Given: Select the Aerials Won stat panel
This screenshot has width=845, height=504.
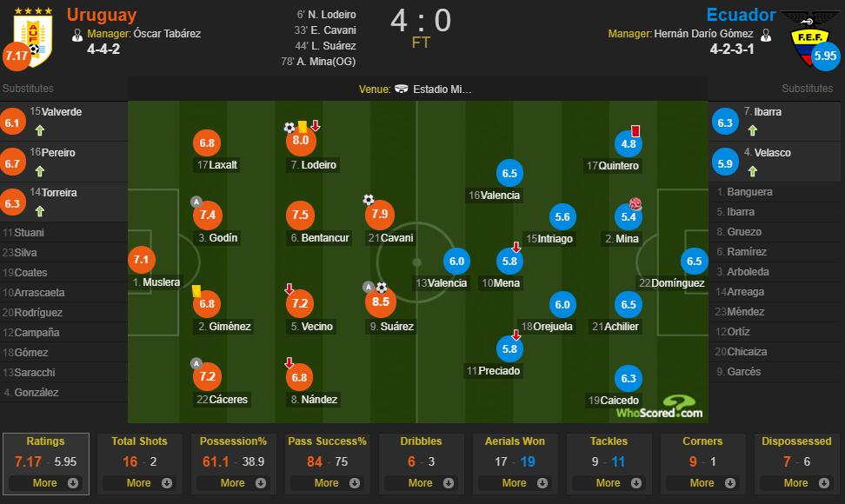Looking at the screenshot, I should [515, 464].
